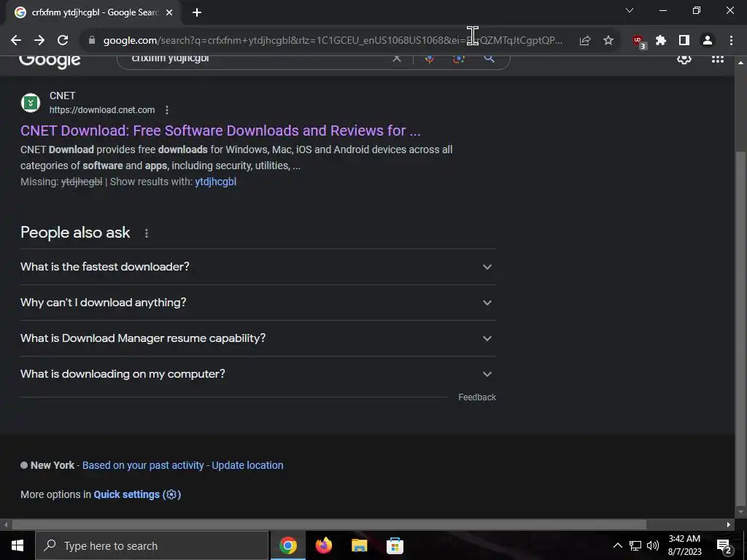Open Google quick settings gear at top
The width and height of the screenshot is (747, 560).
[x=684, y=59]
